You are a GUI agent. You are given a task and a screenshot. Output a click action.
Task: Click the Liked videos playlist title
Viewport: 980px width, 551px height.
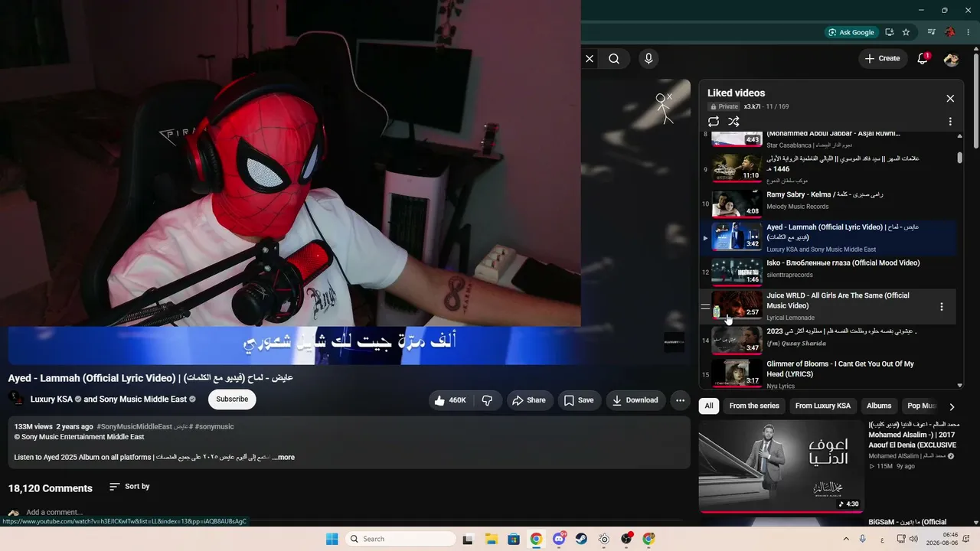736,93
